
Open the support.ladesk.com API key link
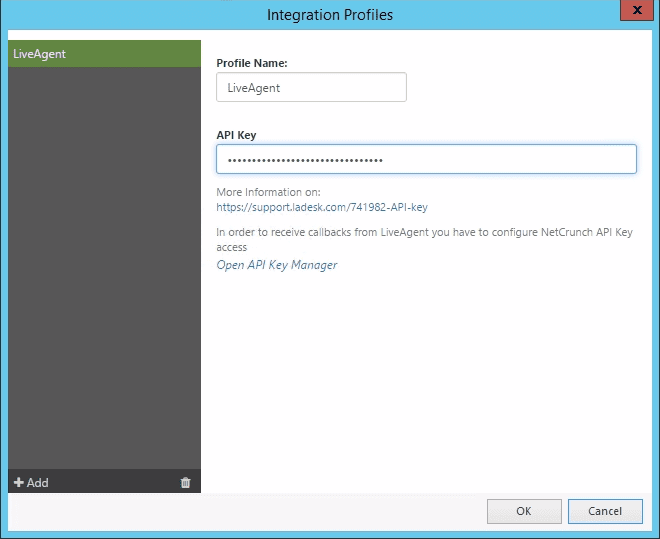click(322, 208)
